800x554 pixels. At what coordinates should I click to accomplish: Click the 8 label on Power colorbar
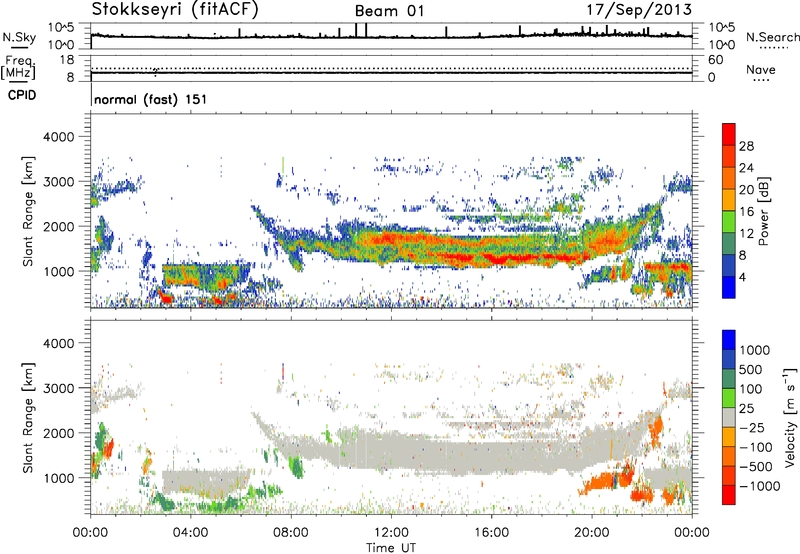coord(742,256)
